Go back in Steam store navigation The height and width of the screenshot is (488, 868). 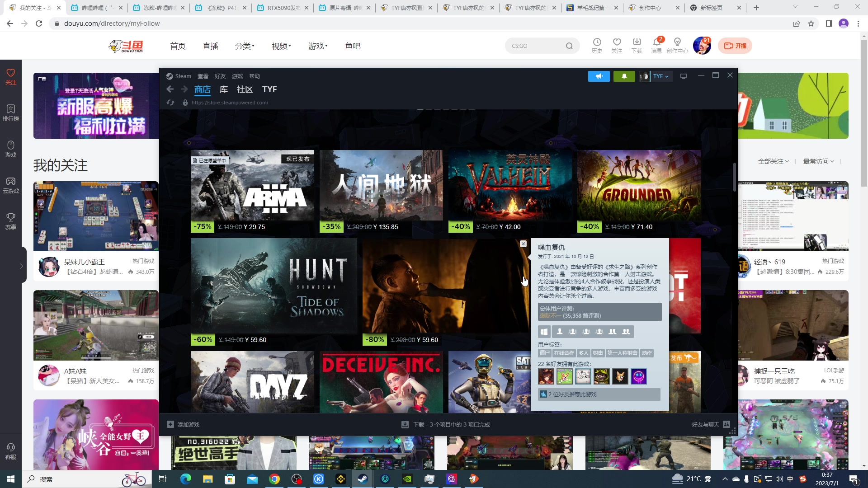point(170,89)
